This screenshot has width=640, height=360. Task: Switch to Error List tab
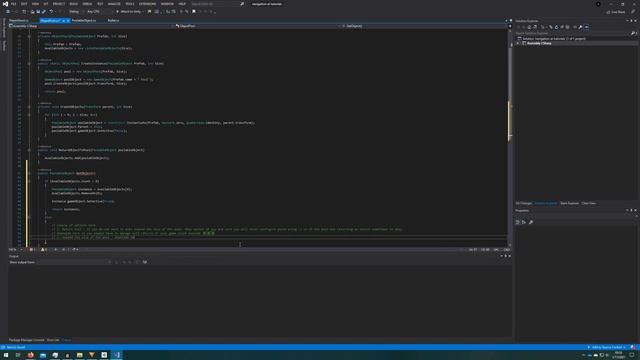pyautogui.click(x=53, y=340)
